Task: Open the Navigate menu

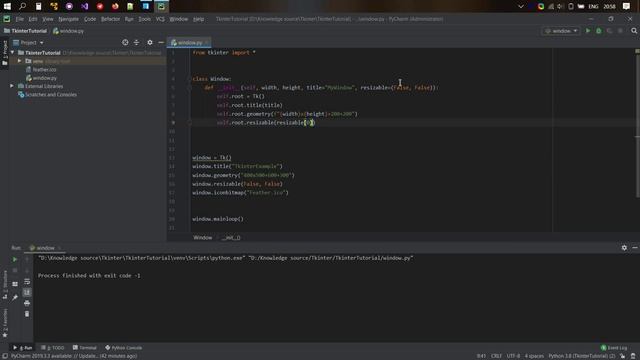Action: point(69,19)
